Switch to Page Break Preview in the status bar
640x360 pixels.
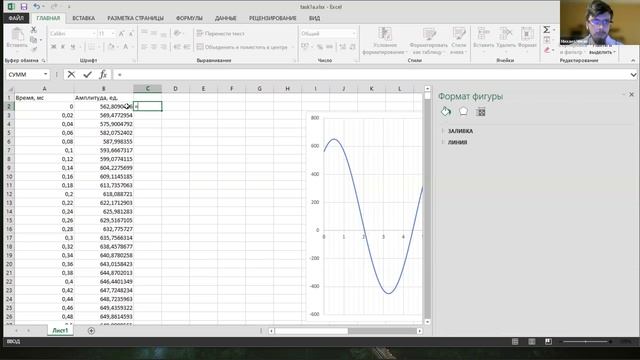point(548,341)
